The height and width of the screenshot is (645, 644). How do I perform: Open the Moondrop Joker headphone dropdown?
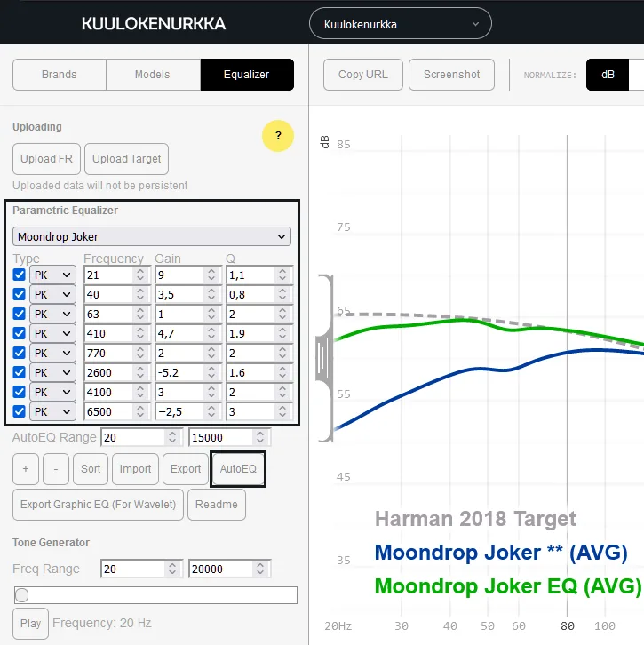(152, 236)
